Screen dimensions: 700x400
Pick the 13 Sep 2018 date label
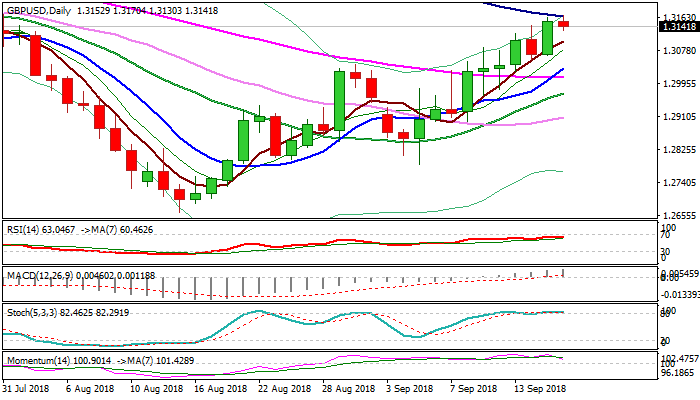tap(540, 387)
